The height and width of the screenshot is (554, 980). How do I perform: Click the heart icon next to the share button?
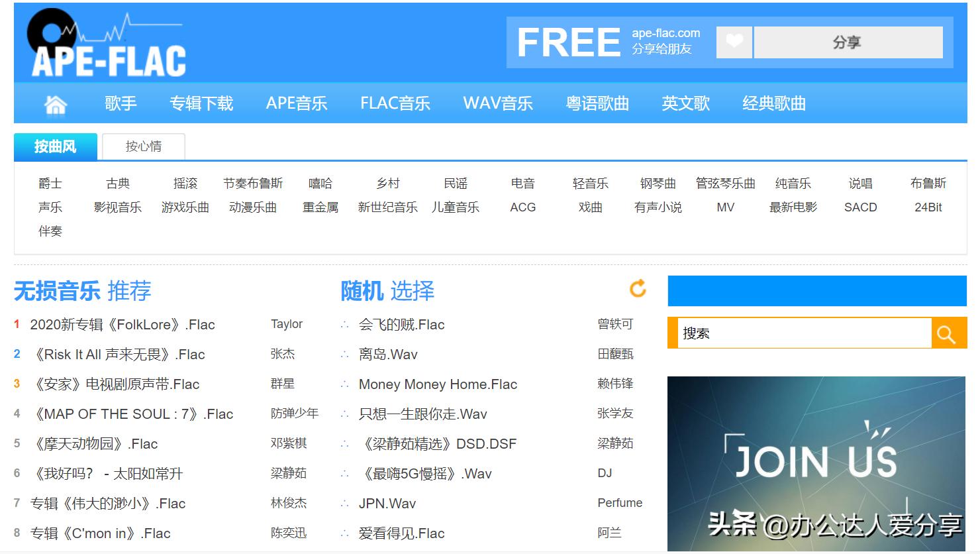[x=734, y=42]
